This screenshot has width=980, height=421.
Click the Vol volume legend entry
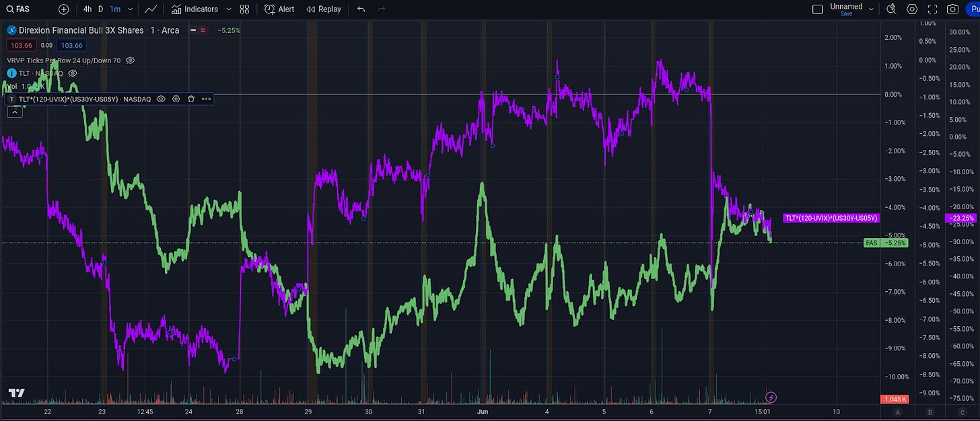12,86
